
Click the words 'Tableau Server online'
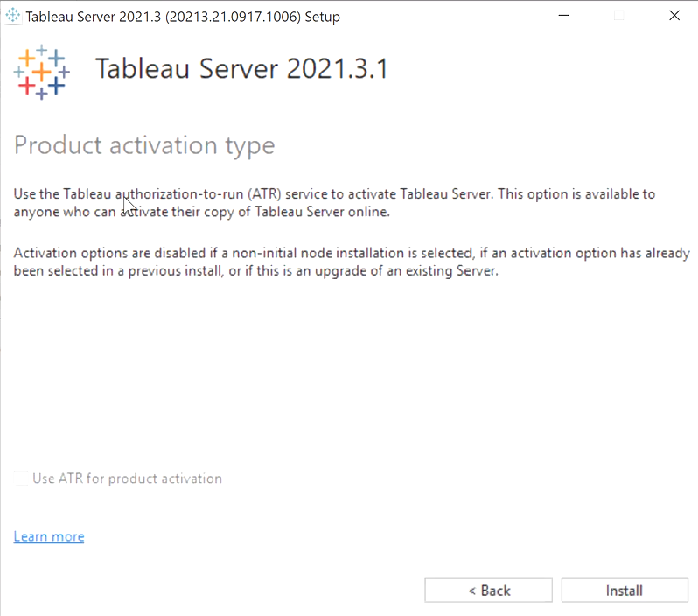322,212
